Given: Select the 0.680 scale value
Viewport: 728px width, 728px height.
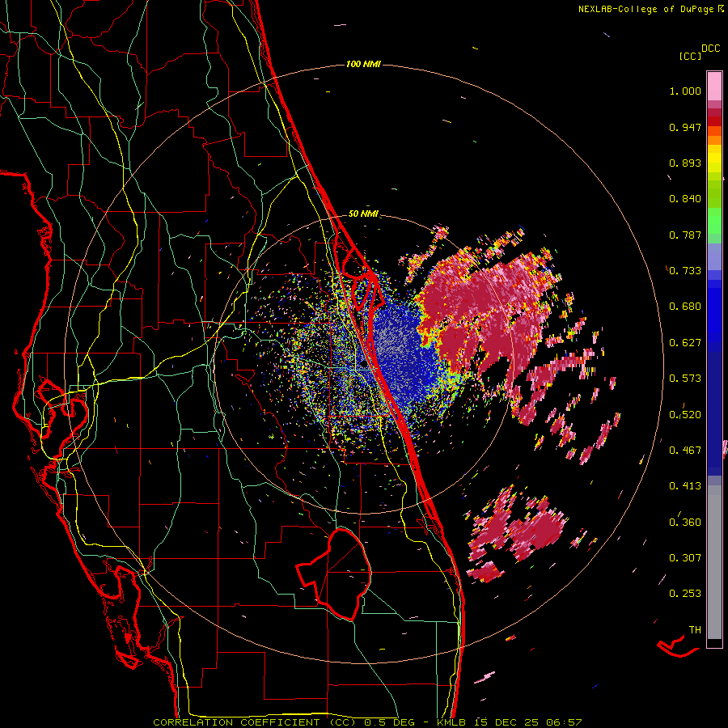Looking at the screenshot, I should (685, 307).
